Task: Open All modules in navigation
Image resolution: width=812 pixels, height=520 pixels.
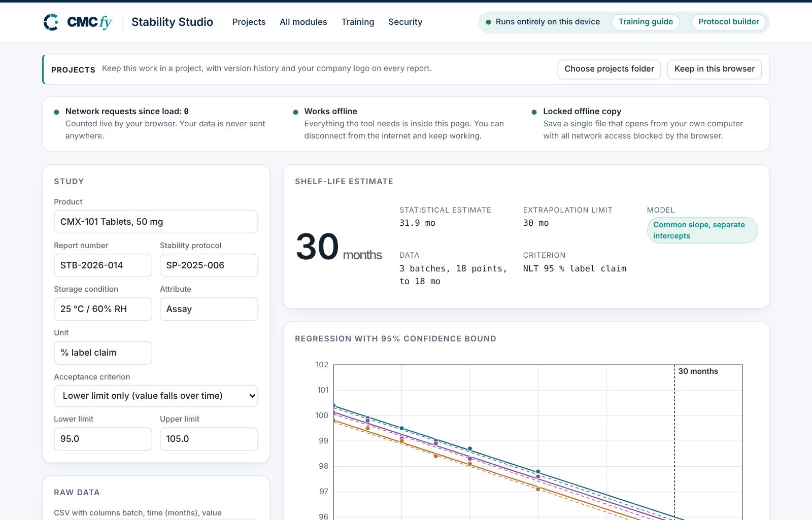Action: pos(303,22)
